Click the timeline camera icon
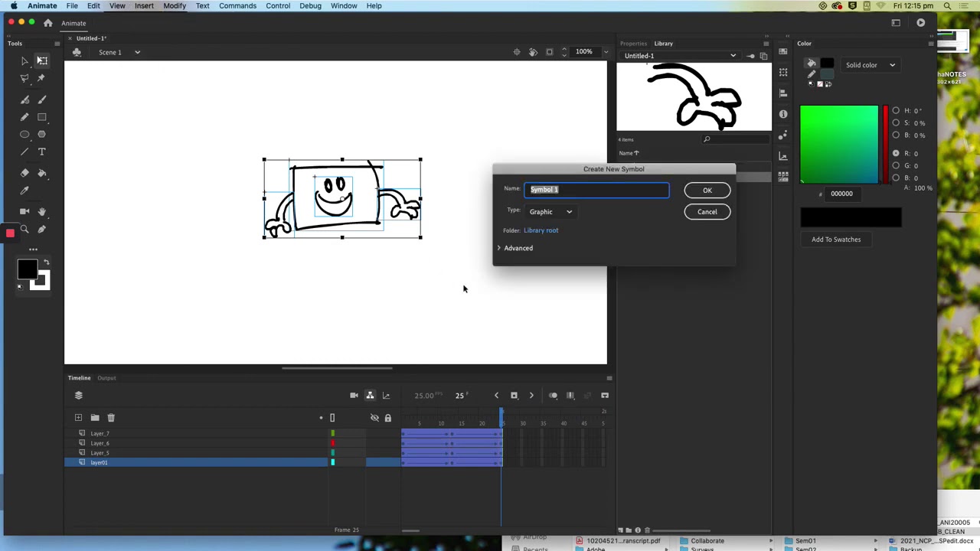The height and width of the screenshot is (551, 980). [354, 396]
